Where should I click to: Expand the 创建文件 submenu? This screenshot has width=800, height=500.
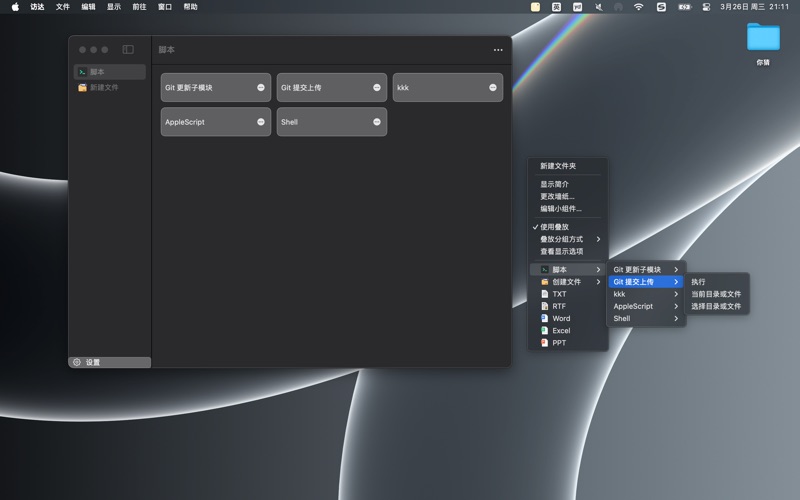pyautogui.click(x=568, y=282)
